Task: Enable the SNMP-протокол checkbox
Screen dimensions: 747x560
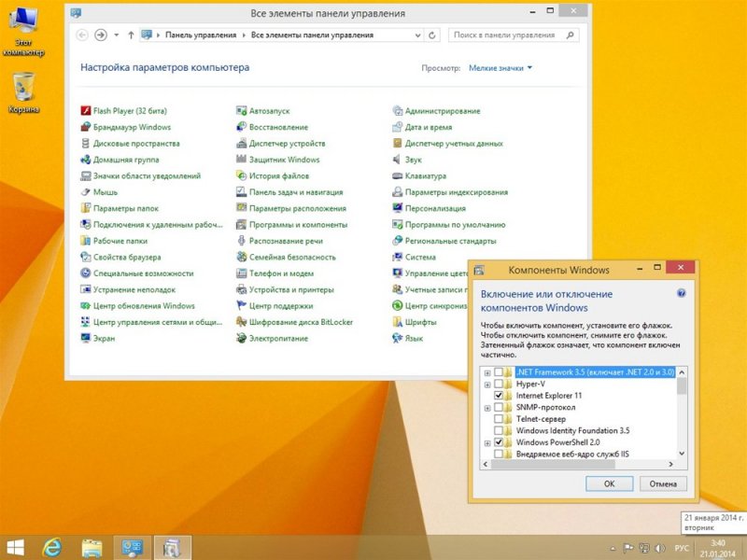Action: point(499,407)
